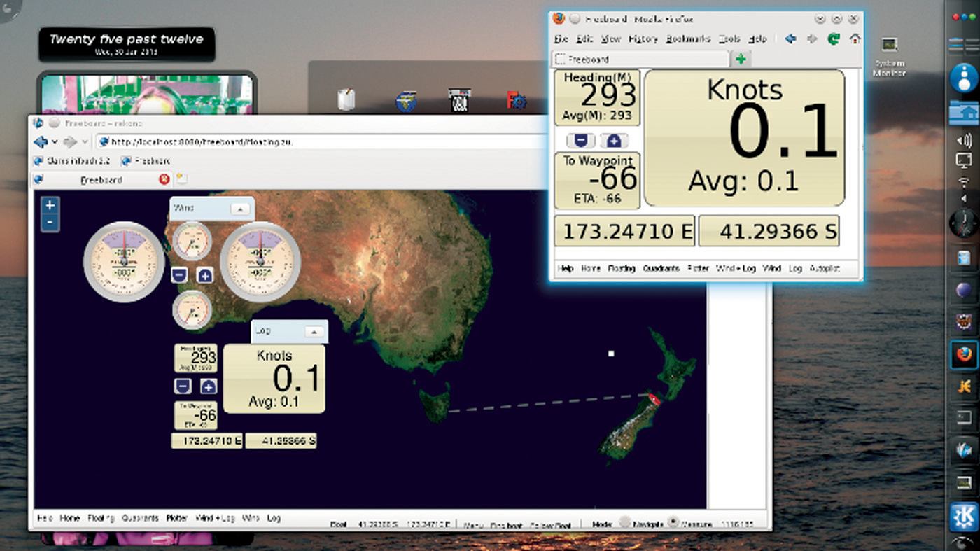This screenshot has height=551, width=980.
Task: Click the plus button under Heading in Firefox
Action: pos(614,141)
